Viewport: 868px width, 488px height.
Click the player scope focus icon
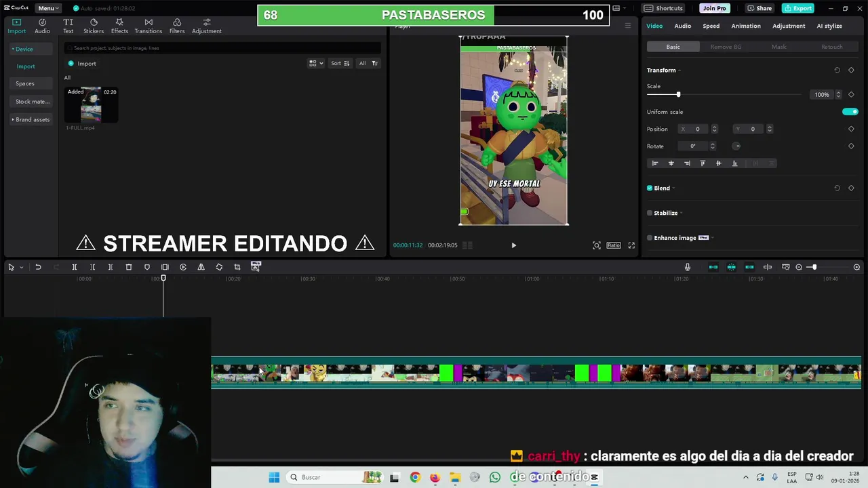click(597, 245)
